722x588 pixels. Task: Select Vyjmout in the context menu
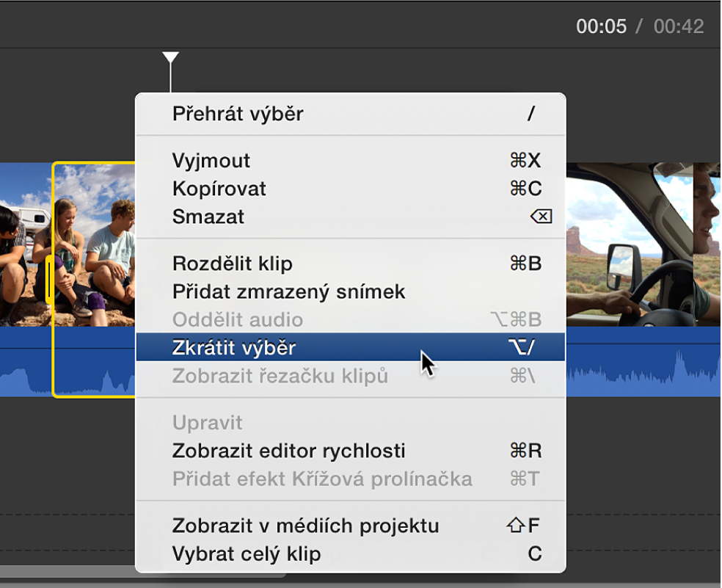point(351,160)
